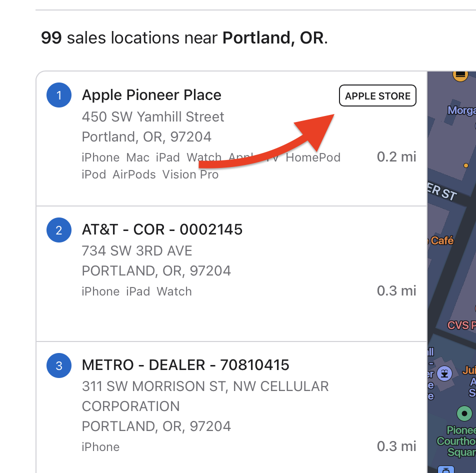Select the AT&T - COR - 0002145 listing

coord(162,229)
